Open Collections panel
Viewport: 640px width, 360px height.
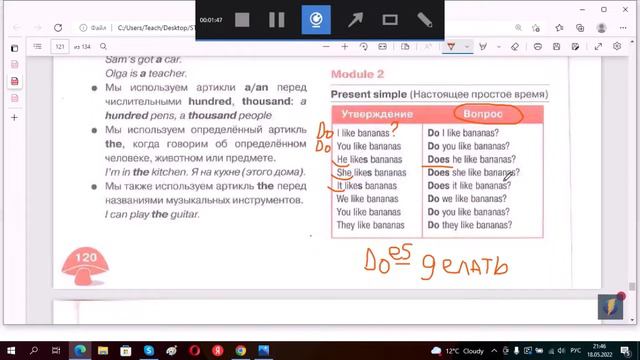tap(580, 28)
